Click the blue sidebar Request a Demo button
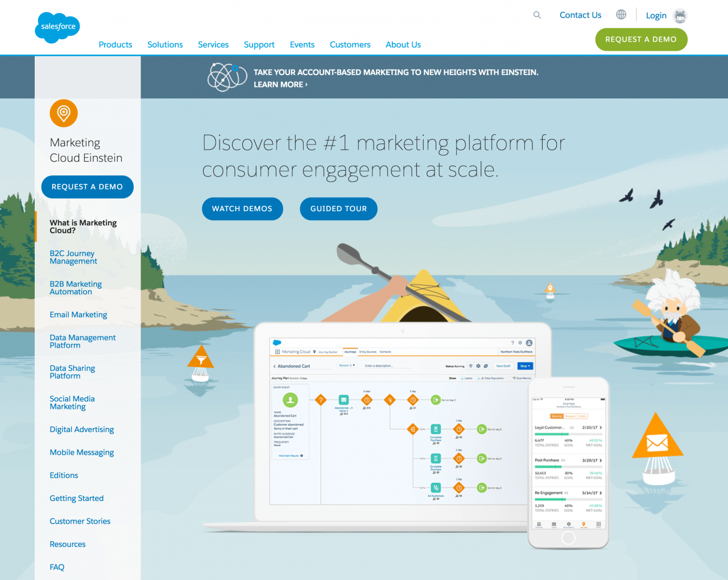 pos(88,187)
